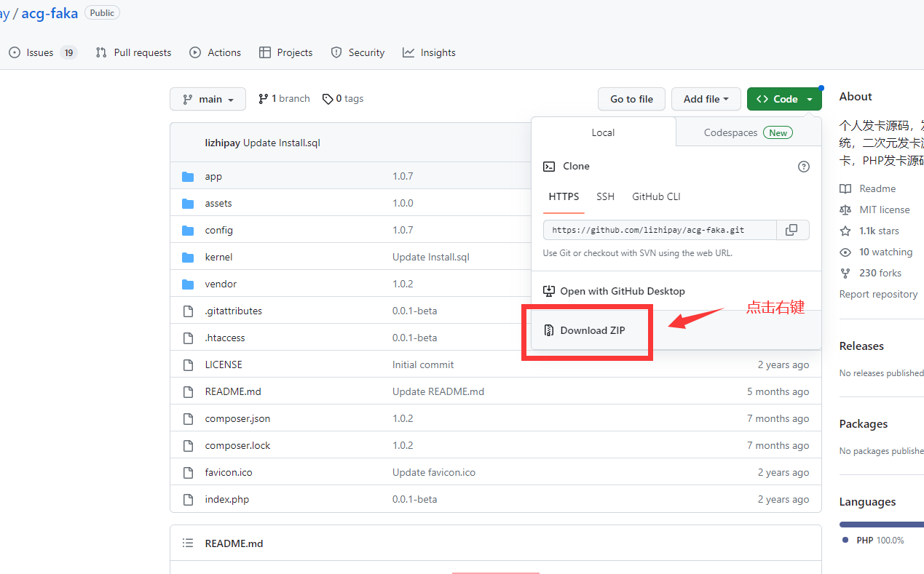Open the Issues tab
The height and width of the screenshot is (574, 924).
click(41, 52)
